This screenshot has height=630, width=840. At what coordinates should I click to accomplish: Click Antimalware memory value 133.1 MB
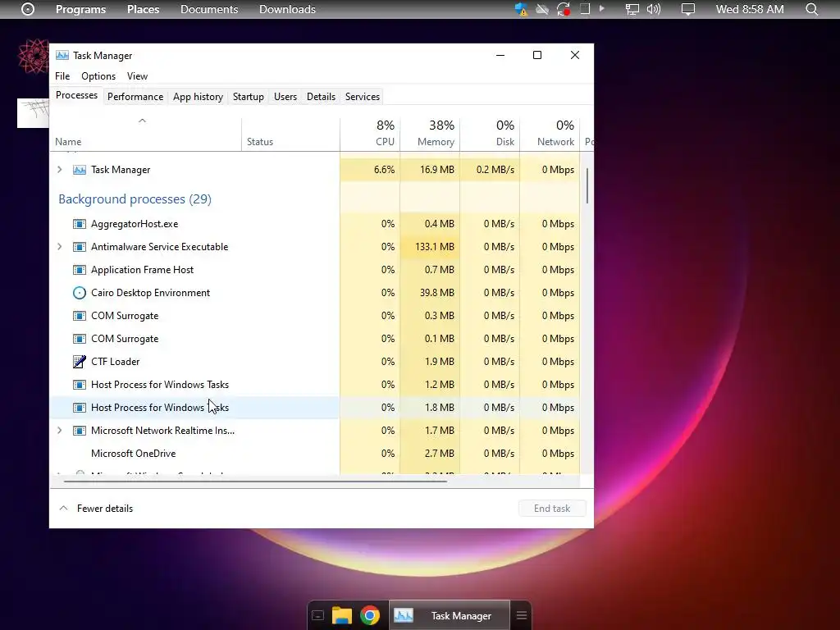click(435, 247)
